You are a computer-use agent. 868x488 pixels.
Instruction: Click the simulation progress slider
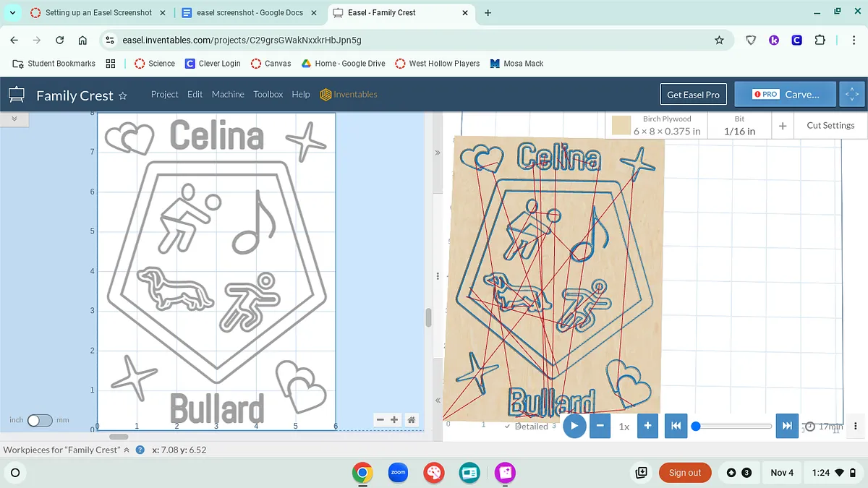733,426
